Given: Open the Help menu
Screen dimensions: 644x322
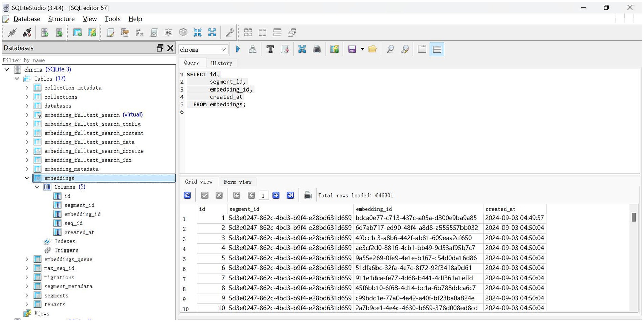Looking at the screenshot, I should click(135, 19).
